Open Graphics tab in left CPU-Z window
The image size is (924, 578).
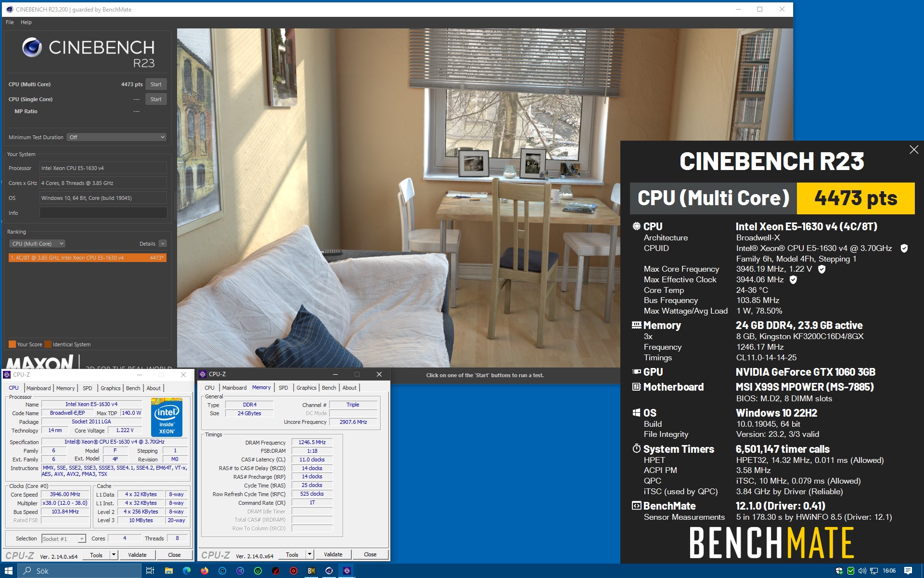click(111, 388)
